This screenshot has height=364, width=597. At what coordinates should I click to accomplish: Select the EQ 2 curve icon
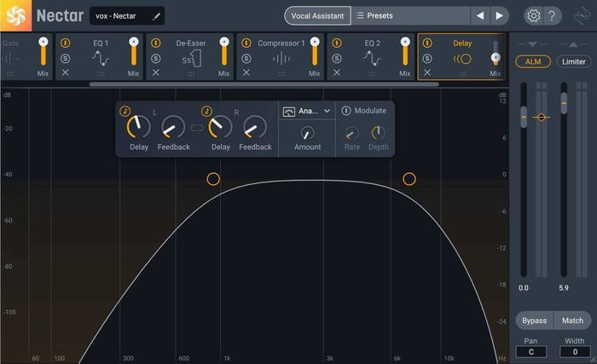372,58
